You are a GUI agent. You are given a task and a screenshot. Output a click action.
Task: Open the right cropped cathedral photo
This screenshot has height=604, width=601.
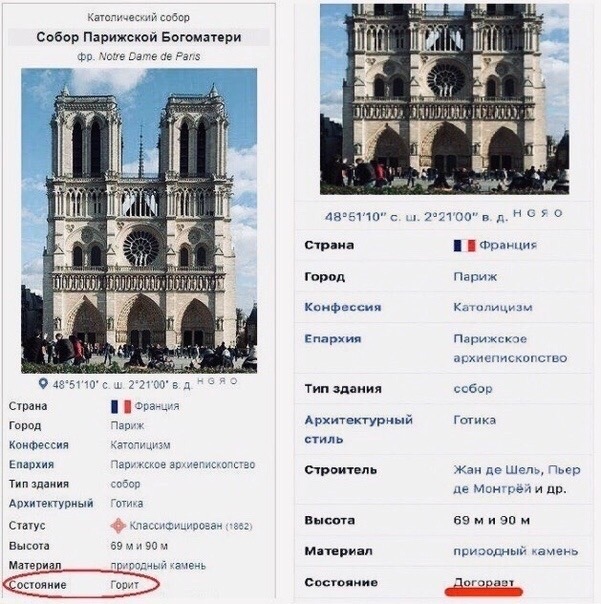pos(445,99)
